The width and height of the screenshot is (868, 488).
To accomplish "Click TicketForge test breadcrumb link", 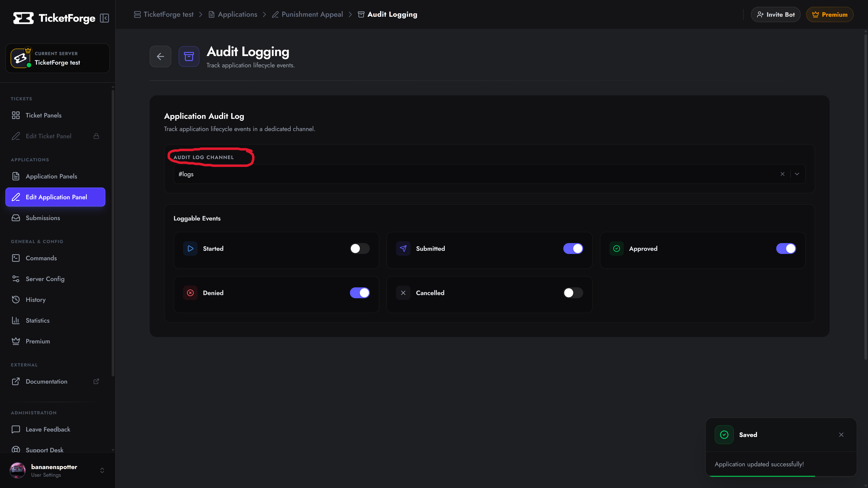I will point(164,14).
